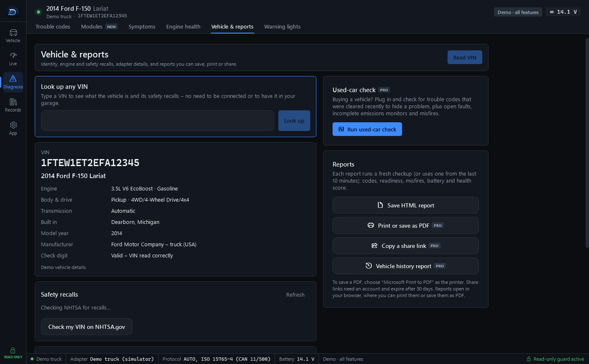Image resolution: width=589 pixels, height=364 pixels.
Task: Click the 14.1 V voltage badge at top
Action: pyautogui.click(x=563, y=12)
